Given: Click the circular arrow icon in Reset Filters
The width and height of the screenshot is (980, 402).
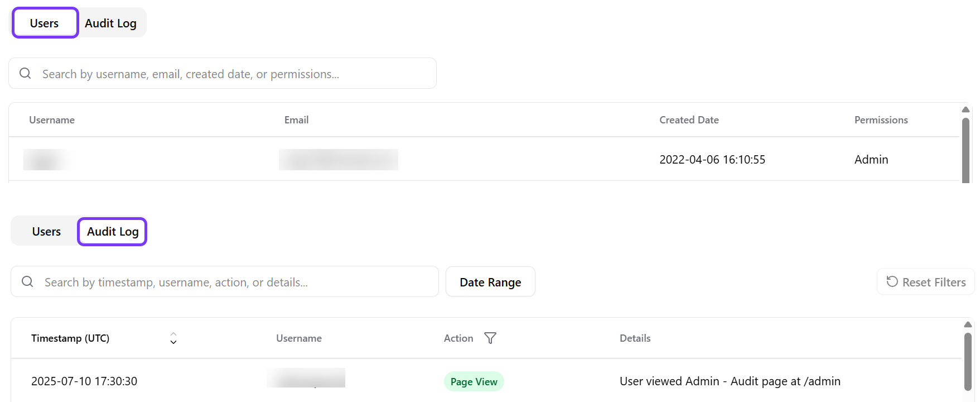Looking at the screenshot, I should coord(892,281).
